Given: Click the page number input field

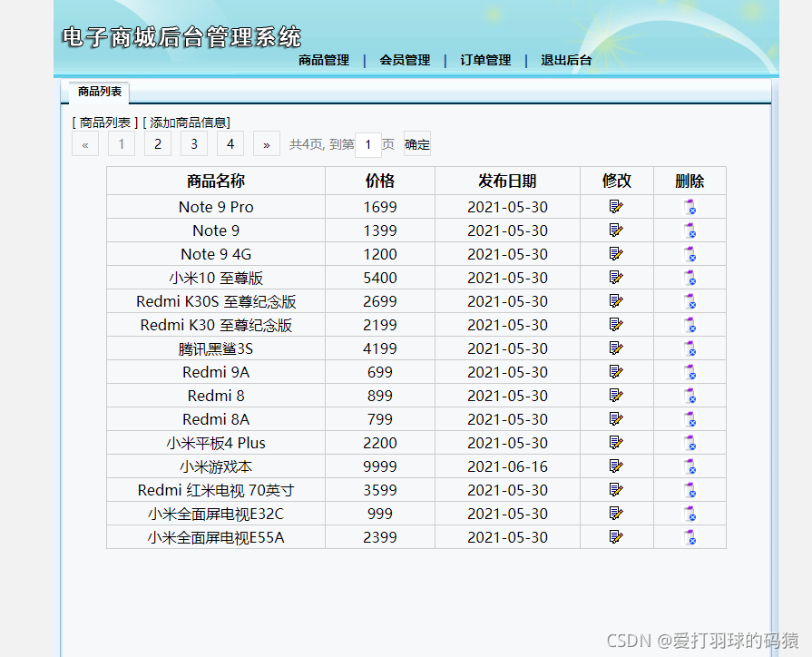Looking at the screenshot, I should click(x=367, y=143).
